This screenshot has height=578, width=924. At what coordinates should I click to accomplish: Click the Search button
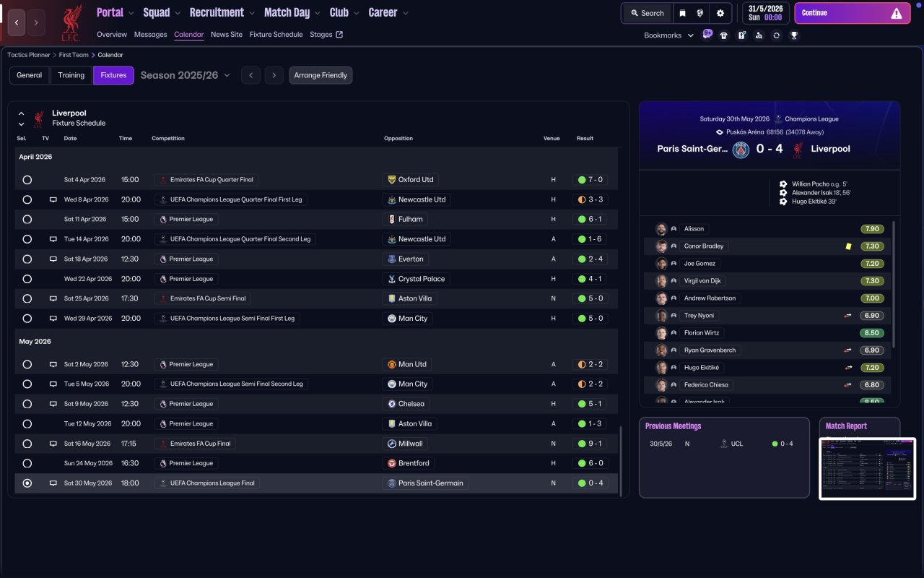click(x=647, y=13)
